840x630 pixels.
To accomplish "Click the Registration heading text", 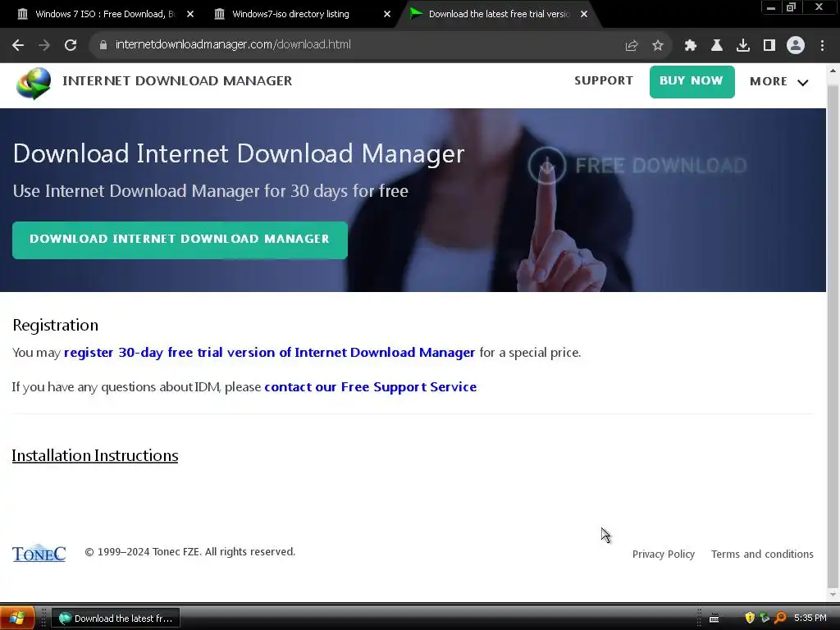I will [x=55, y=325].
